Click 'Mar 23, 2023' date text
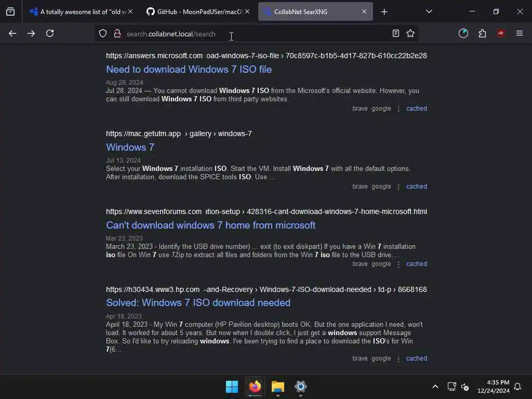The image size is (532, 399). click(x=124, y=238)
